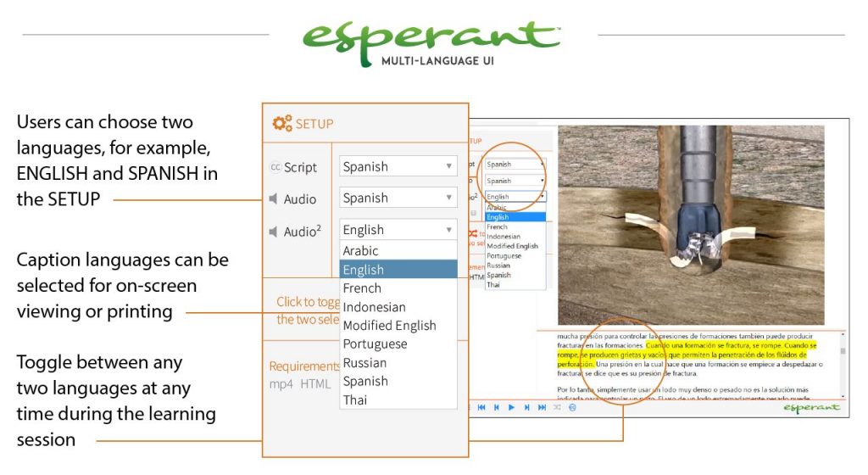Pick Indonesian in the small screenshot list

[515, 237]
